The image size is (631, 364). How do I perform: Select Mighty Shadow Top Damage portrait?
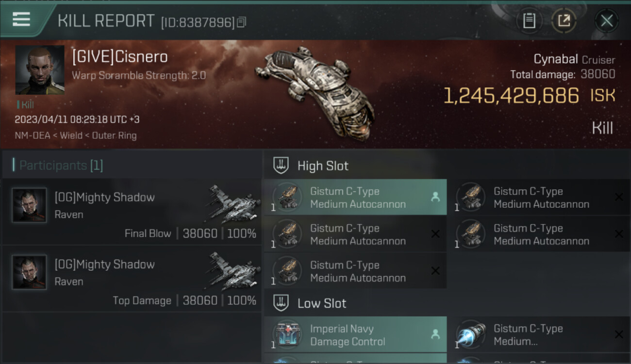click(29, 272)
